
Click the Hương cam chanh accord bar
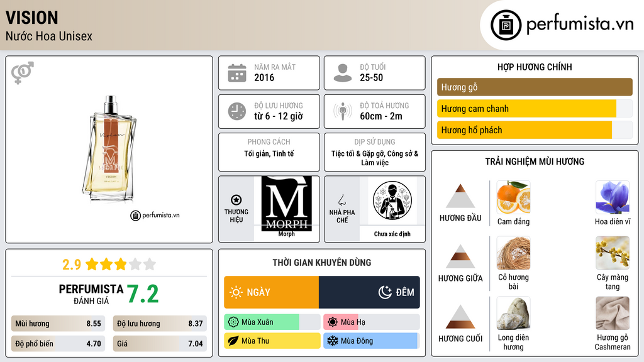pyautogui.click(x=535, y=108)
